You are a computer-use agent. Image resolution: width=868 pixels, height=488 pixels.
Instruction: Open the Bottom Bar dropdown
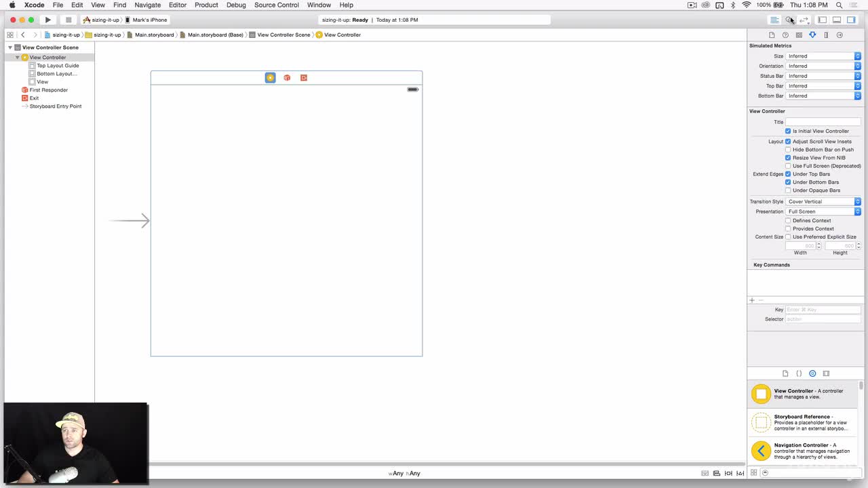coord(823,96)
